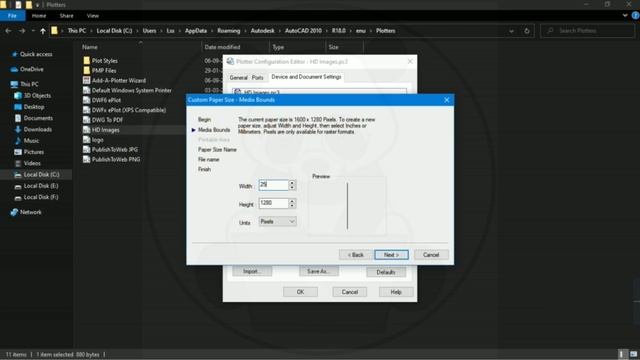Cancel the Custom Paper Size dialog
This screenshot has height=360, width=640.
431,255
